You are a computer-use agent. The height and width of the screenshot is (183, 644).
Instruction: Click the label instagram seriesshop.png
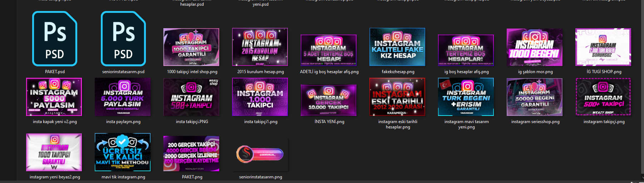535,122
